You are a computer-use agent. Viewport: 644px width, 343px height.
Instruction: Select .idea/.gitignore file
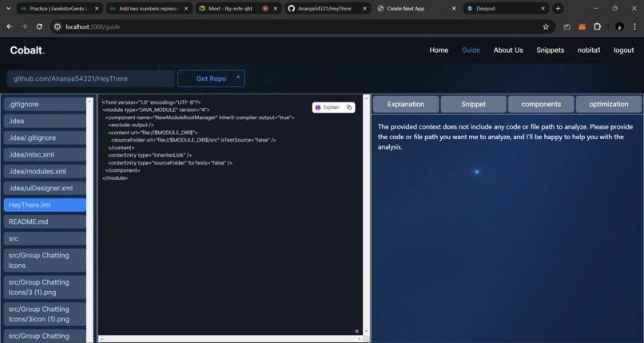[x=45, y=138]
